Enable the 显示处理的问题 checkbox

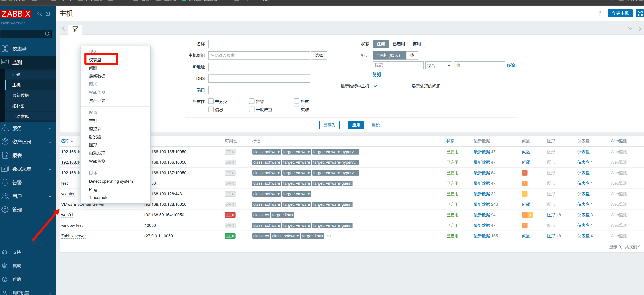(446, 86)
